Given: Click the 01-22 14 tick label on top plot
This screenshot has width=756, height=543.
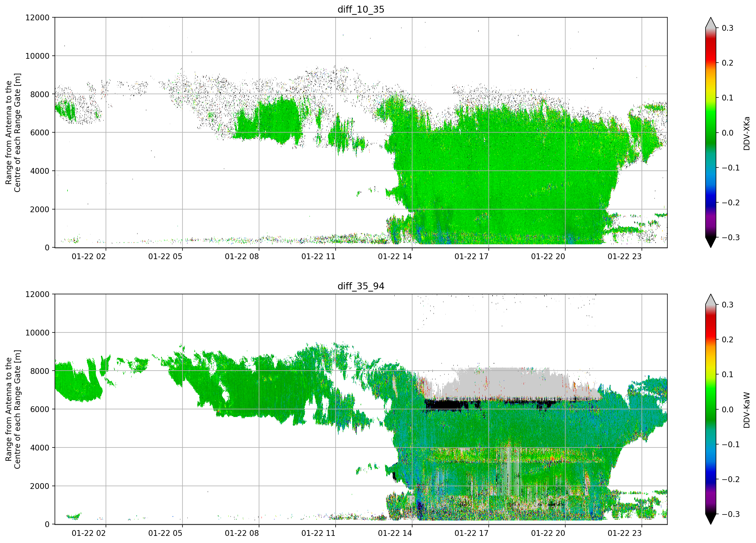Looking at the screenshot, I should (395, 256).
